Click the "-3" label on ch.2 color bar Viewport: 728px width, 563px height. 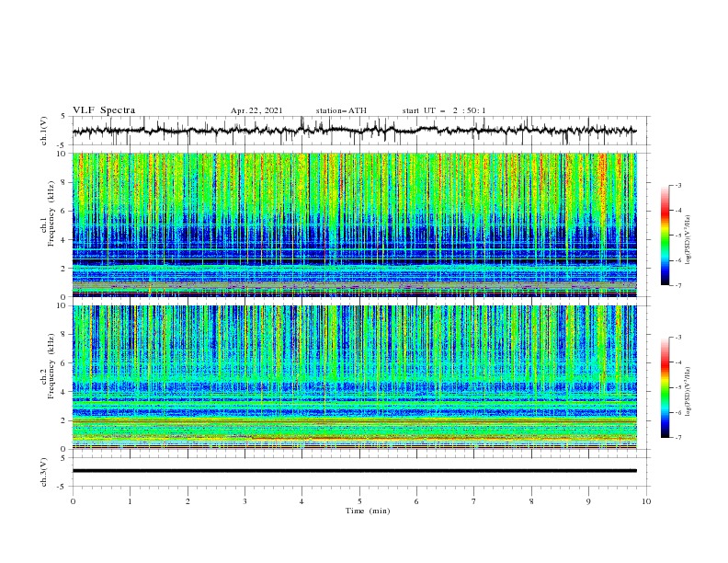tap(678, 338)
